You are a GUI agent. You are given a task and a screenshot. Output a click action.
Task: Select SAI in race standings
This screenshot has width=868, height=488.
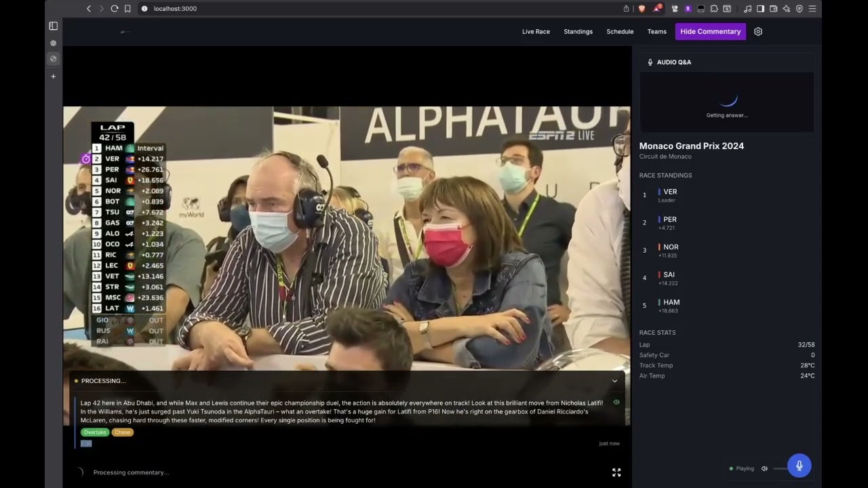click(x=726, y=279)
